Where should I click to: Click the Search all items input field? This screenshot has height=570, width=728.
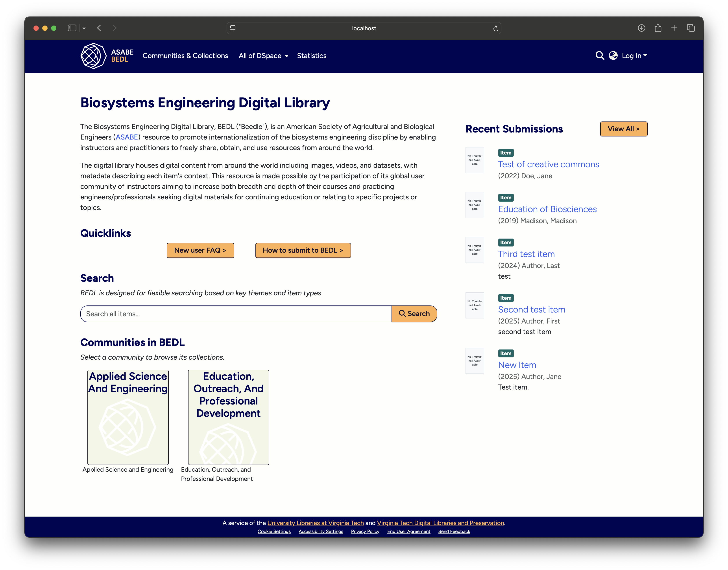(x=235, y=314)
